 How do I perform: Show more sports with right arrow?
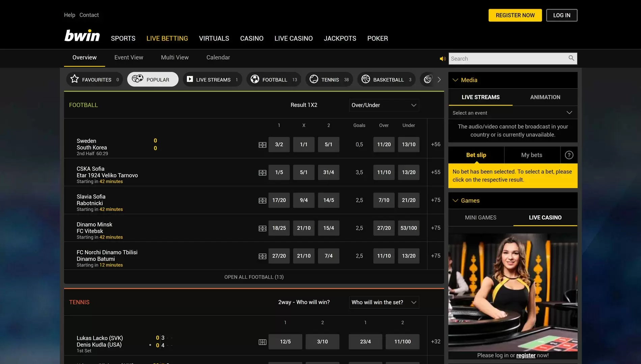[x=439, y=80]
